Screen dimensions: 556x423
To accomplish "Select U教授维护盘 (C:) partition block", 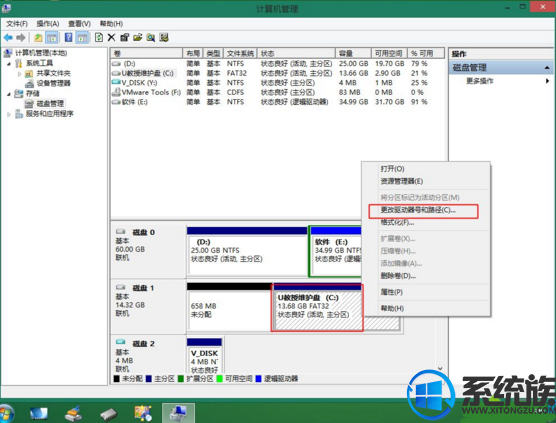I will (317, 308).
